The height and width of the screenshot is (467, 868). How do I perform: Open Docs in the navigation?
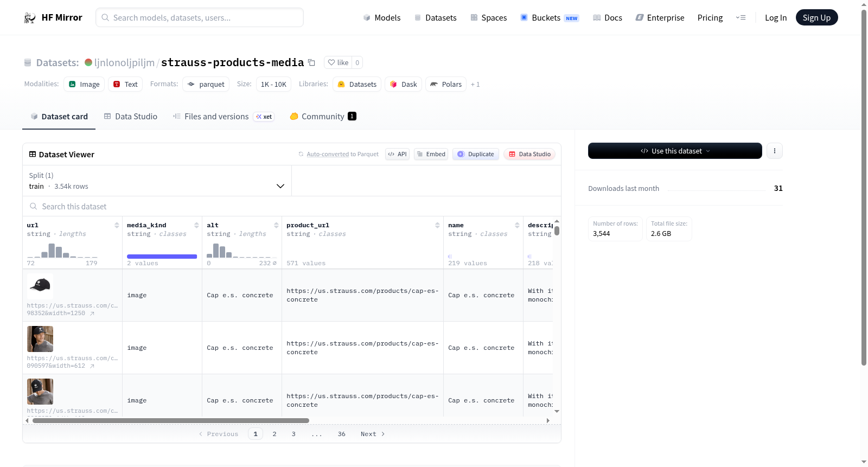(x=607, y=18)
